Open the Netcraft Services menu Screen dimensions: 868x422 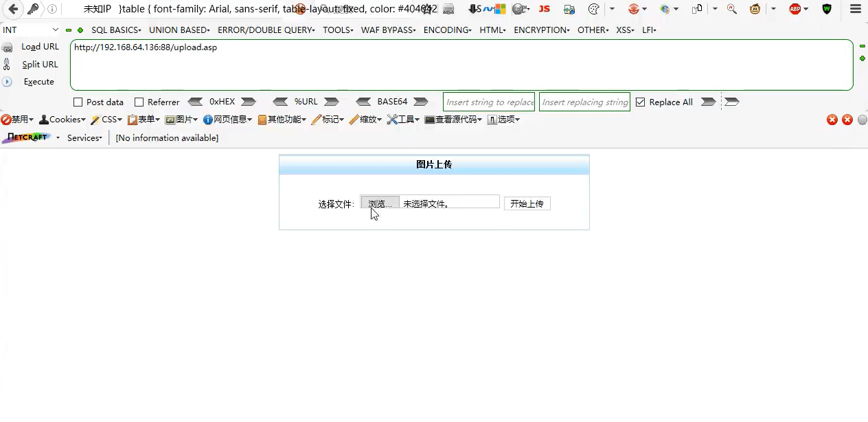[84, 137]
